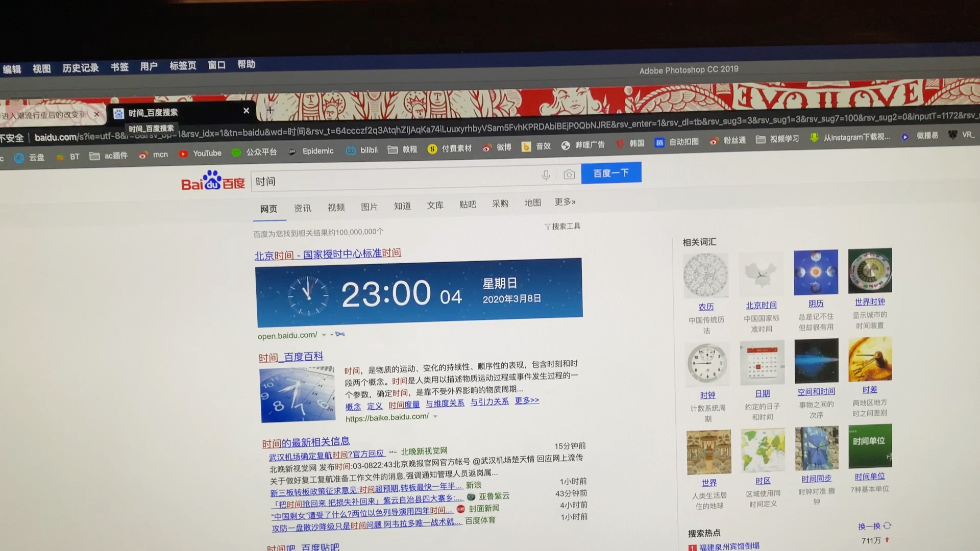The height and width of the screenshot is (551, 980).
Task: Open the 武汉机场确定复航时间 news link
Action: [326, 455]
